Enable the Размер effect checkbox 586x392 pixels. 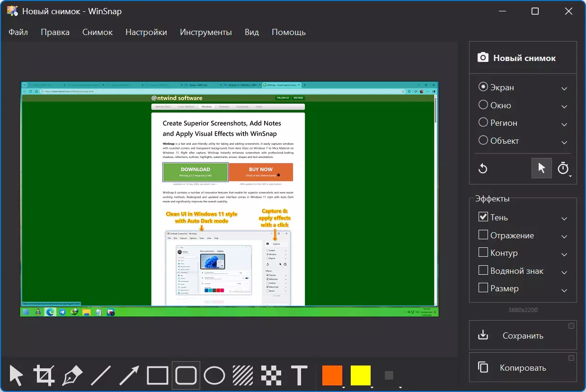tap(483, 288)
